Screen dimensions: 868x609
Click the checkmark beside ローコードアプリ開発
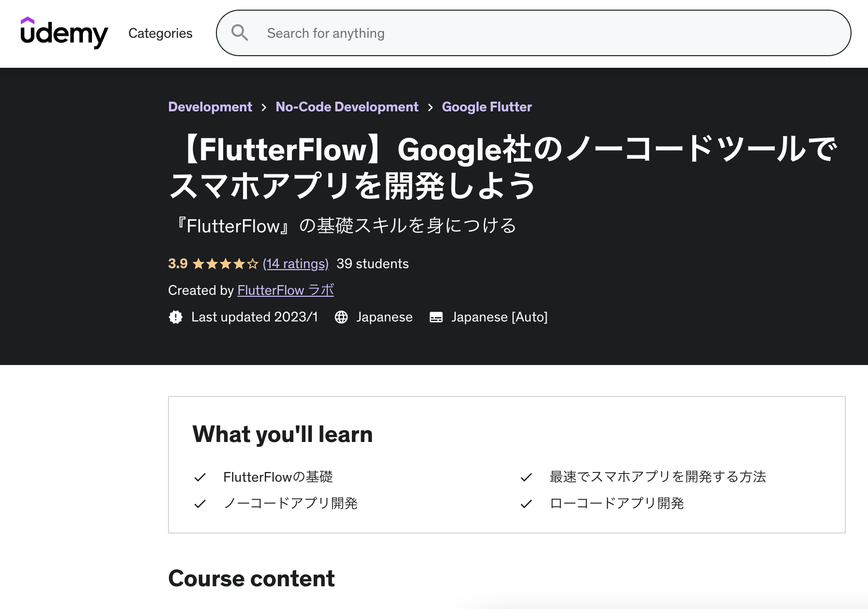coord(526,504)
